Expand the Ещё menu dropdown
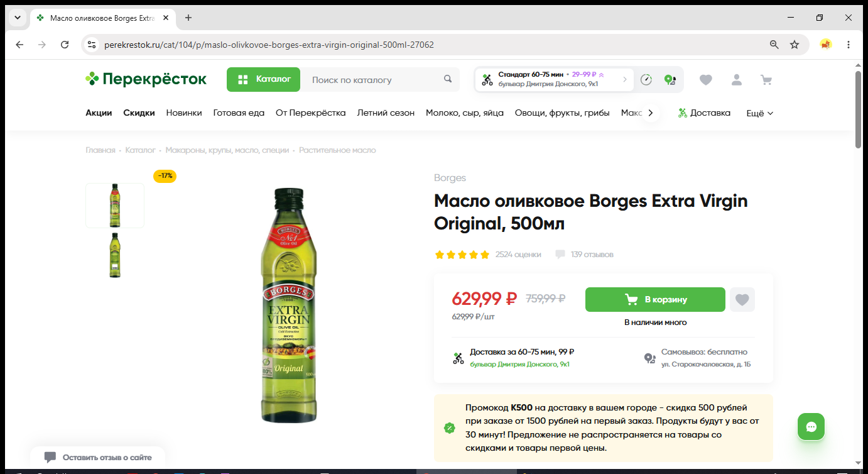The width and height of the screenshot is (868, 474). [759, 113]
